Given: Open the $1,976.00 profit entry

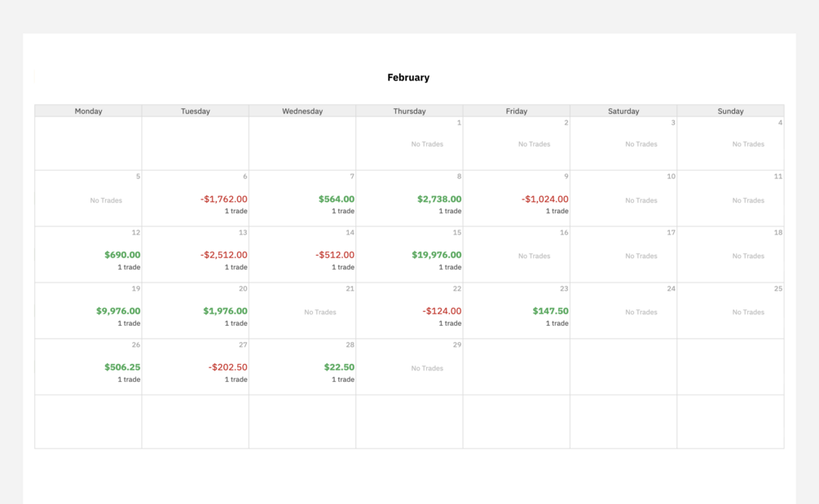Looking at the screenshot, I should [x=225, y=310].
